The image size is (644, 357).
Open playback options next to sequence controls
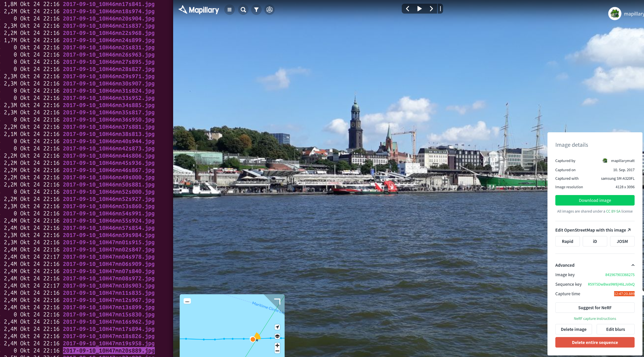click(440, 9)
